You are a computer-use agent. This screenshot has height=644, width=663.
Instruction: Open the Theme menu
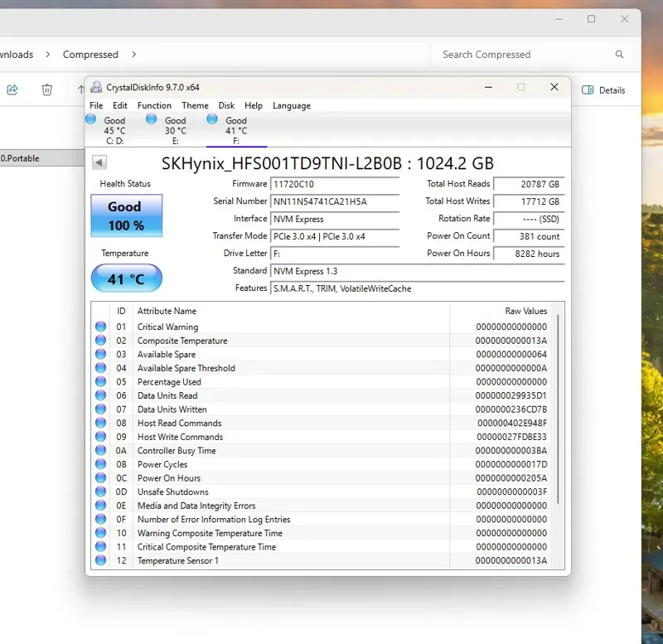(195, 106)
